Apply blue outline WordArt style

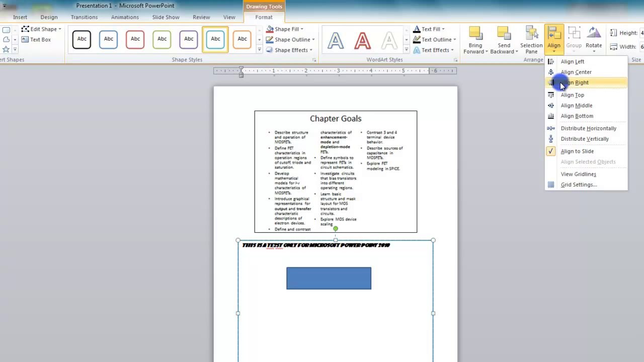pyautogui.click(x=336, y=40)
